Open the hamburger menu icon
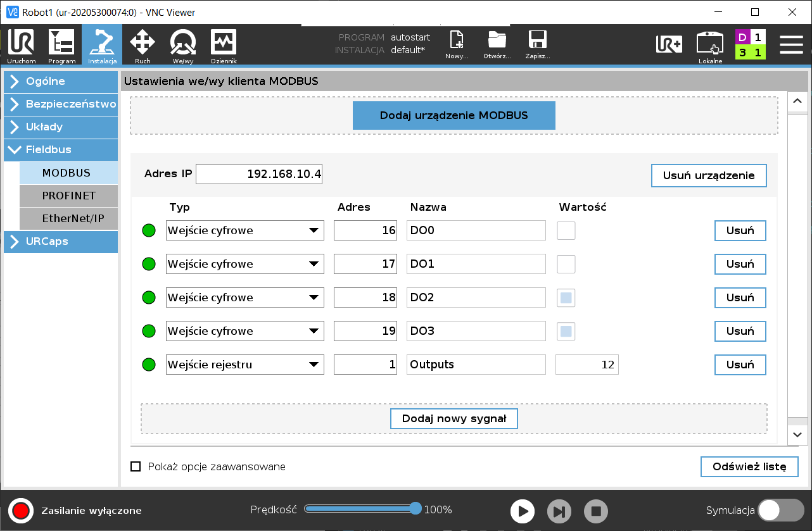 point(791,44)
